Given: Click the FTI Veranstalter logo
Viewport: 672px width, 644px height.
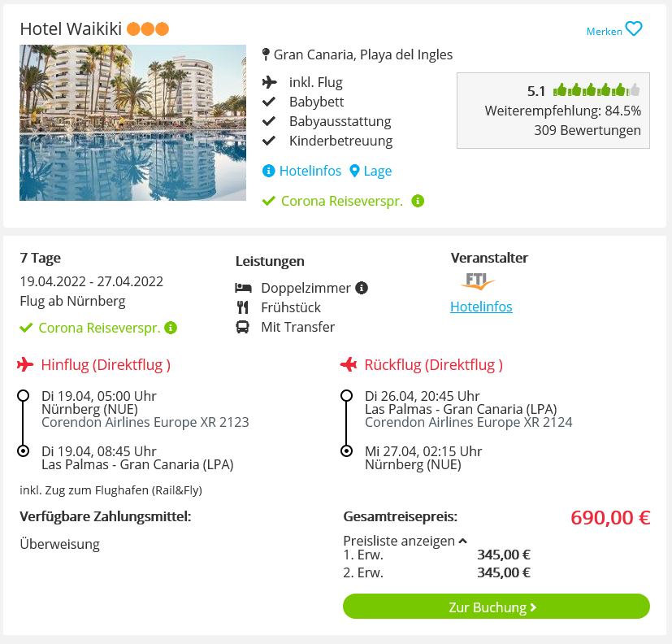Looking at the screenshot, I should (x=478, y=281).
